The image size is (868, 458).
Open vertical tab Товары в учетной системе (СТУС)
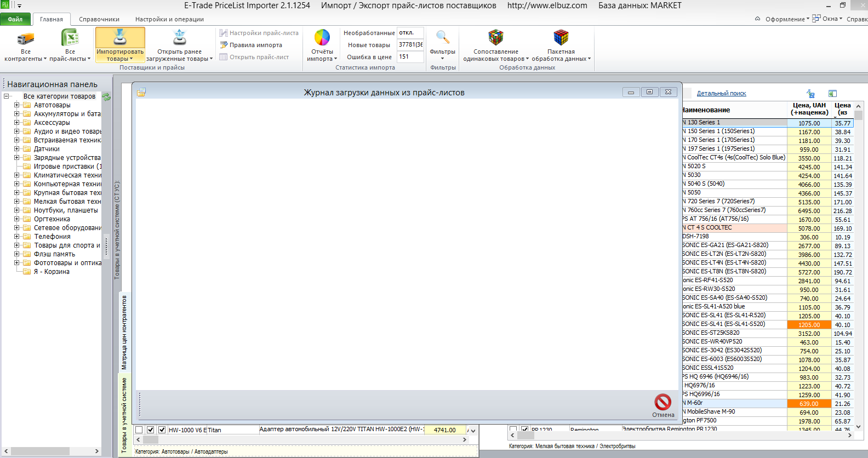click(117, 230)
